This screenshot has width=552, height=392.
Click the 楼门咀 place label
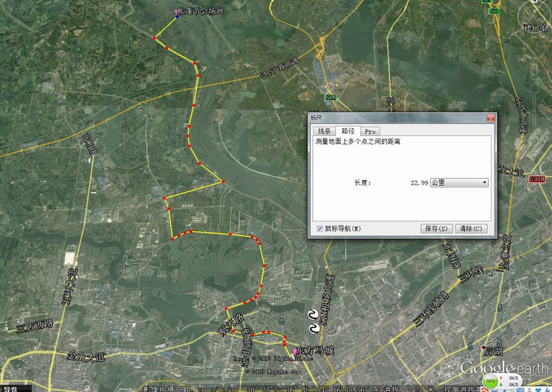(537, 29)
